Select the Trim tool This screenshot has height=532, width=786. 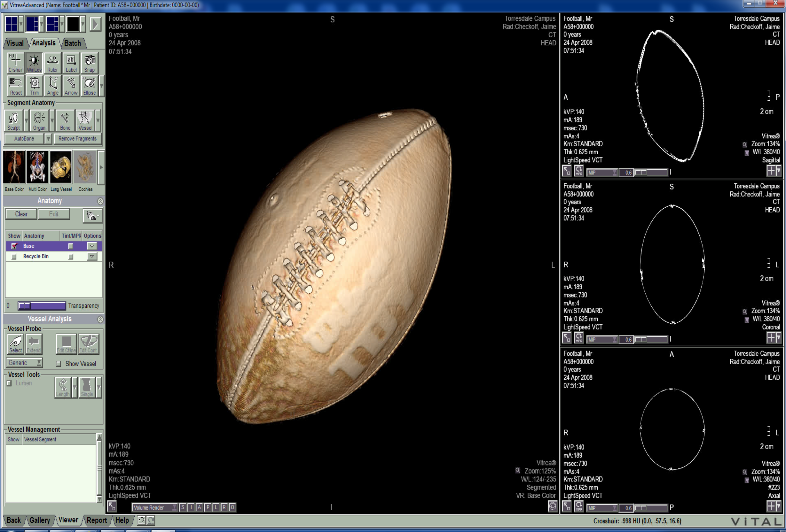pyautogui.click(x=34, y=86)
